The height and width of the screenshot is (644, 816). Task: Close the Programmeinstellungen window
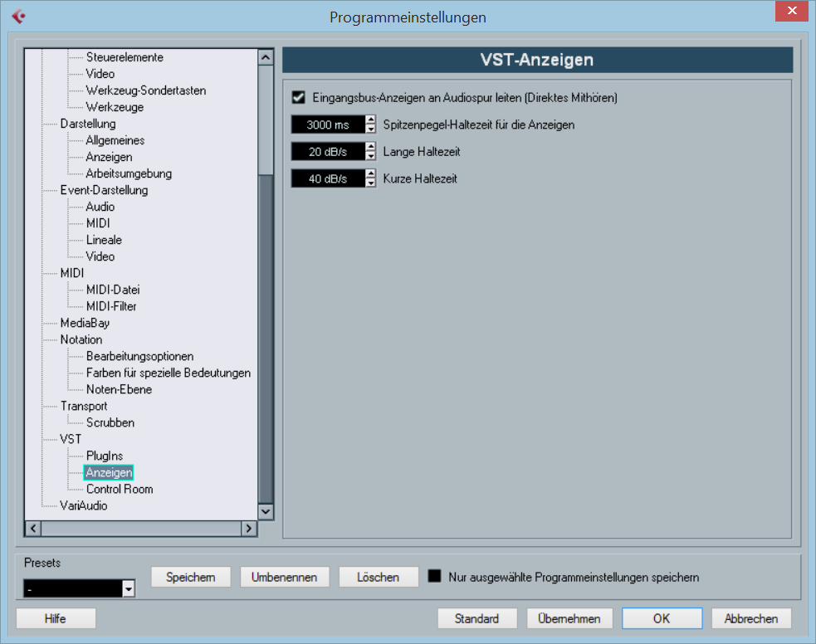click(x=792, y=11)
